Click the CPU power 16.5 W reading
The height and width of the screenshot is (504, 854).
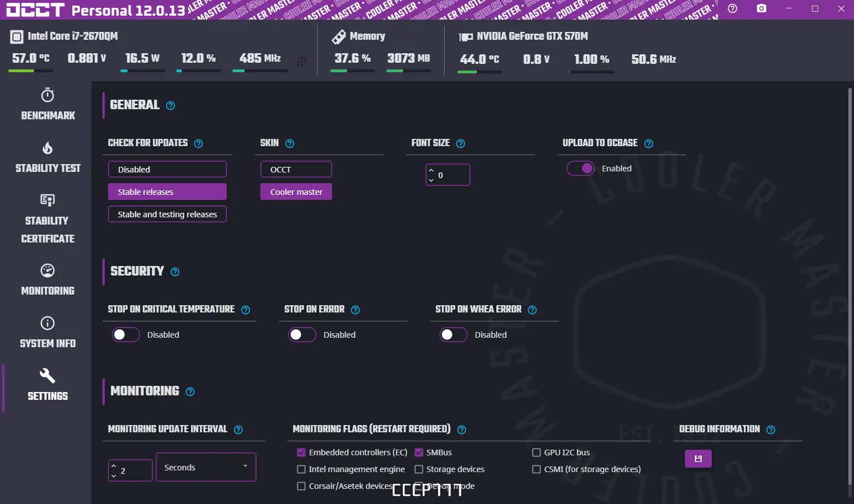(x=142, y=58)
